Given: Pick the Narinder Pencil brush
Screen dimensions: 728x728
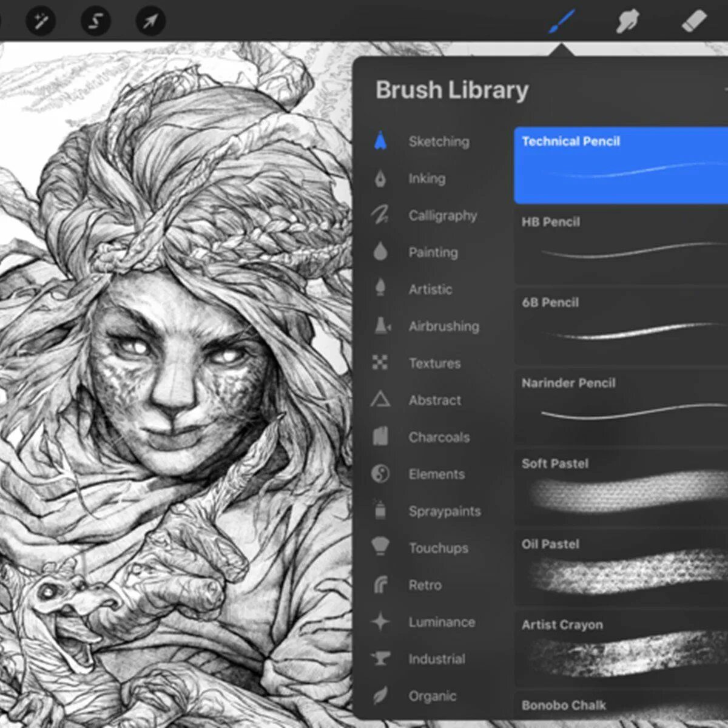Looking at the screenshot, I should [x=621, y=407].
